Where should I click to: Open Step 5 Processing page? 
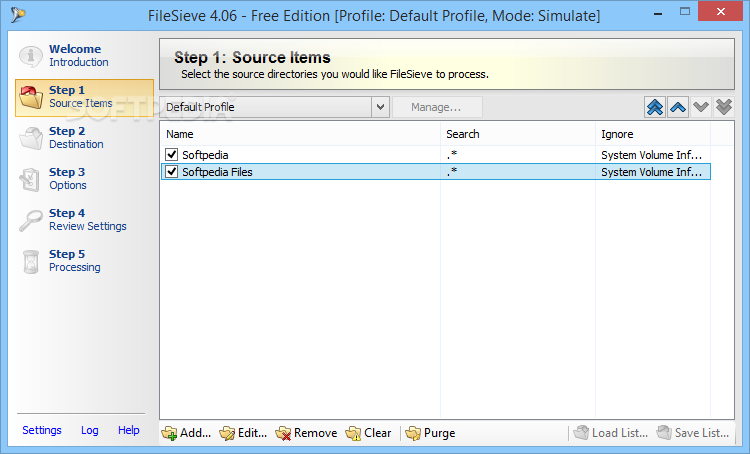click(x=74, y=260)
